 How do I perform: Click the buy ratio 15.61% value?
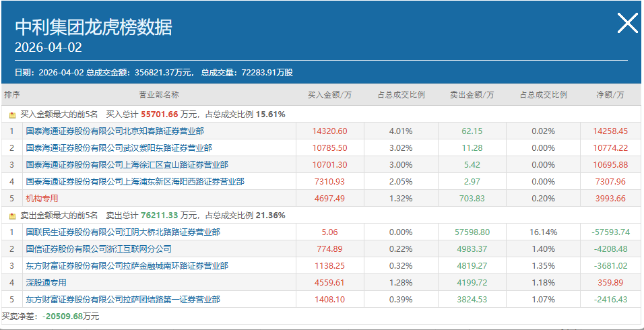[270, 114]
